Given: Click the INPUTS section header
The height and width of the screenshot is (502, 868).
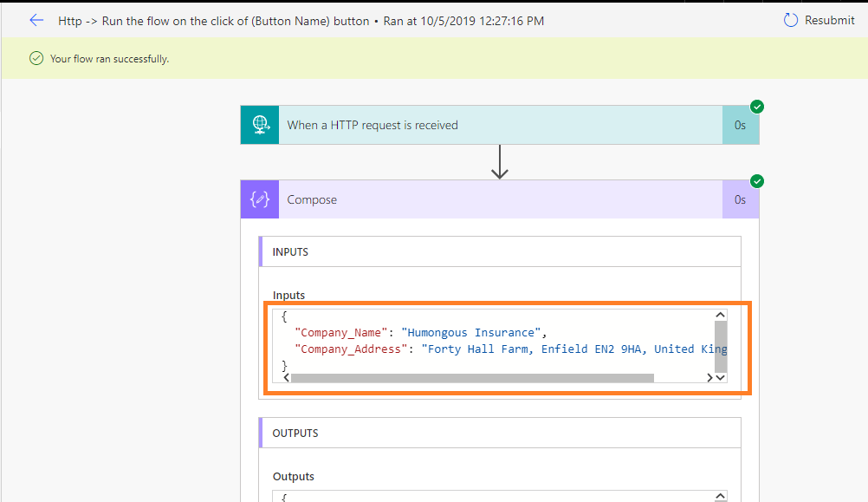Looking at the screenshot, I should pyautogui.click(x=500, y=251).
